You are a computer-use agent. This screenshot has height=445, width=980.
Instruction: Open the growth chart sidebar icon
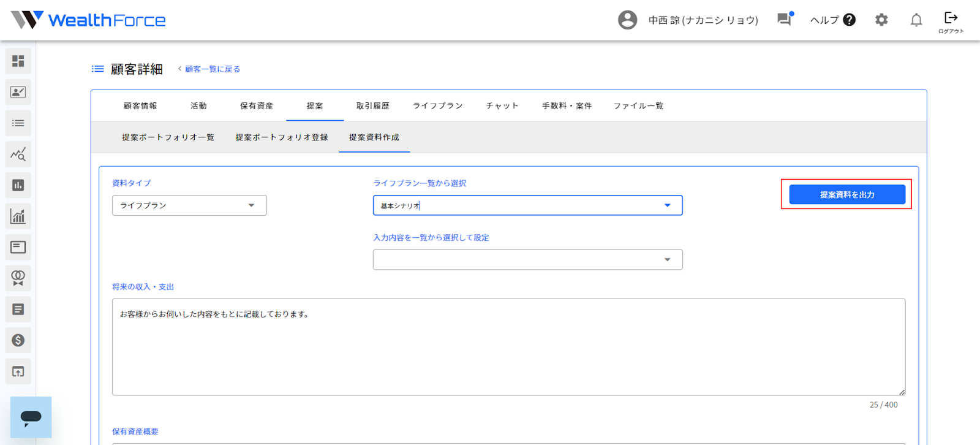[18, 216]
